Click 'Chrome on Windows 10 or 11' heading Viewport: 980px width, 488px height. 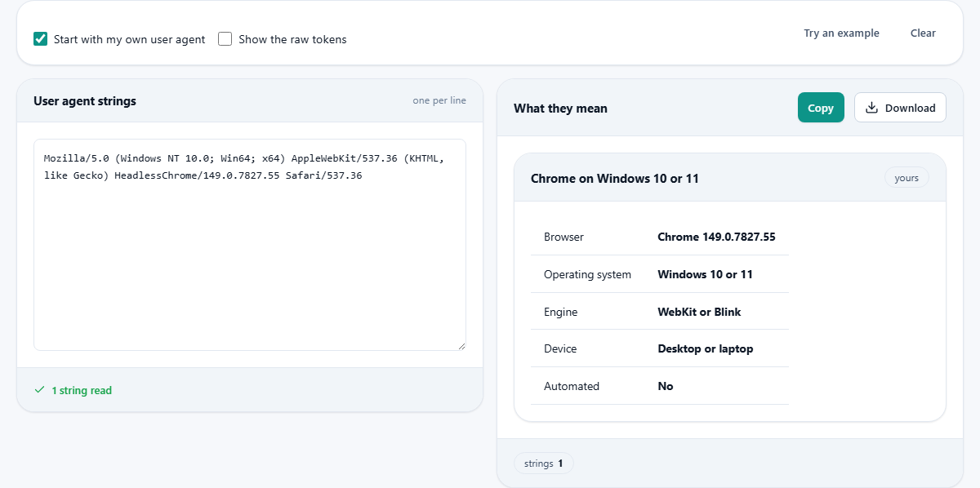point(615,178)
